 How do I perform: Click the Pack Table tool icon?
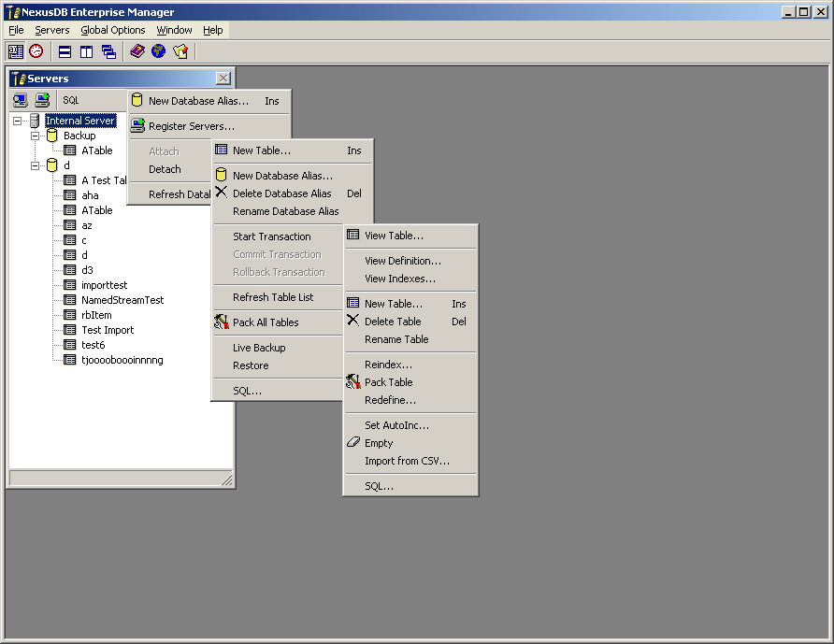point(353,381)
